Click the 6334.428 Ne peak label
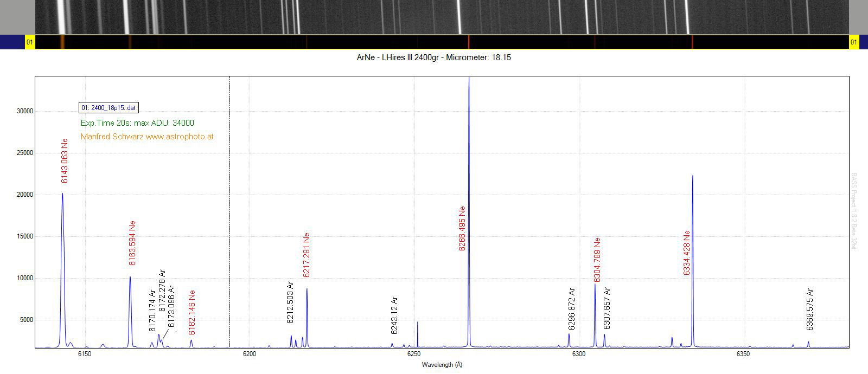 pos(687,253)
